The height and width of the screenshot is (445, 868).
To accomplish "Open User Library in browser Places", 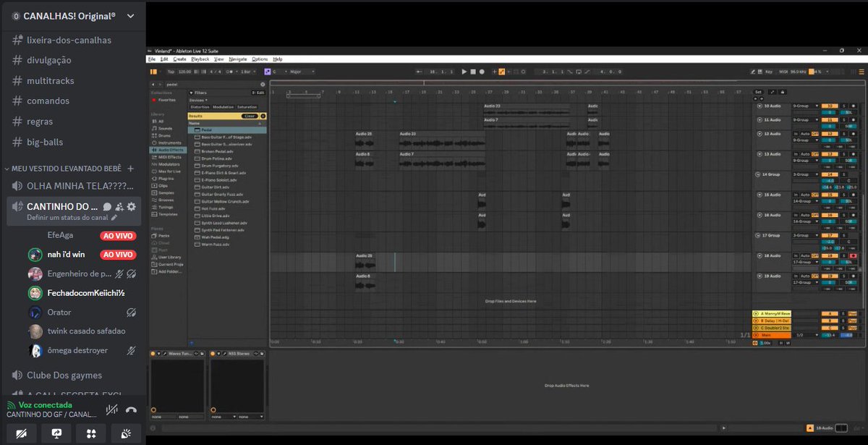I will [169, 257].
